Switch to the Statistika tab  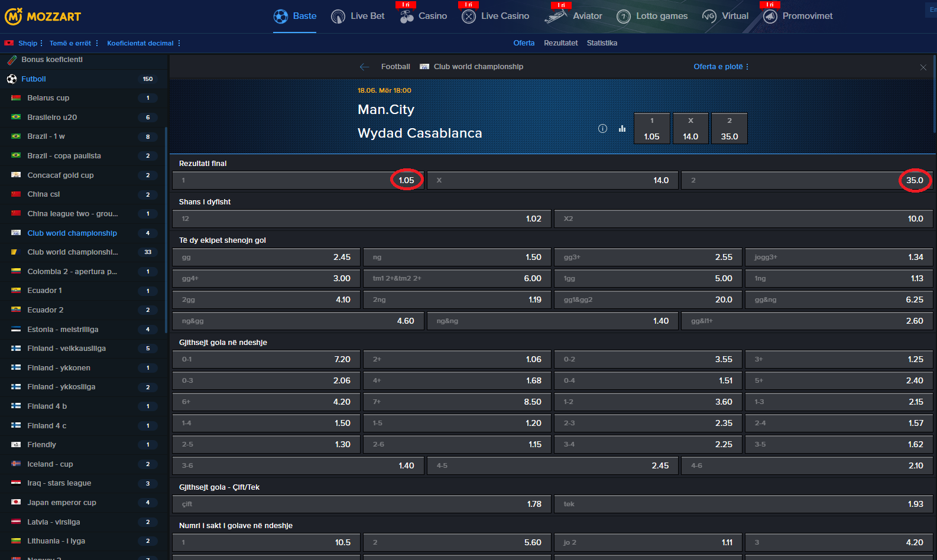pyautogui.click(x=602, y=43)
